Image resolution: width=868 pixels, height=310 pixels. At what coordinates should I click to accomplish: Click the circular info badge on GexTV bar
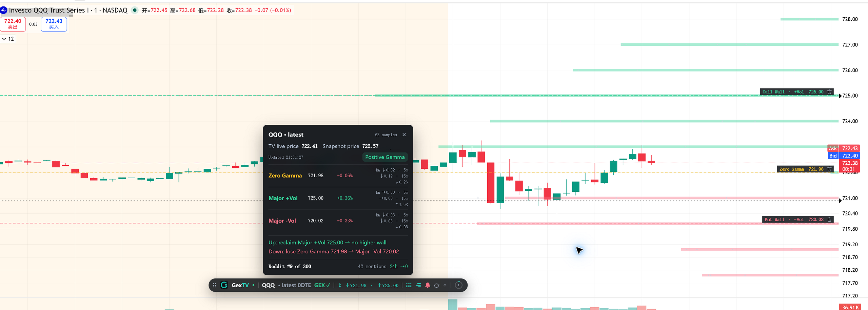(x=458, y=285)
